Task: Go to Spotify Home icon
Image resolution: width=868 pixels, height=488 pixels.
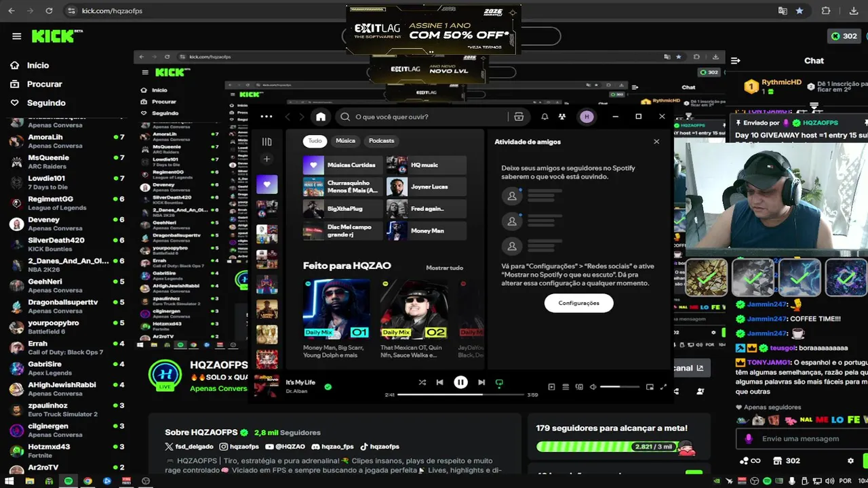Action: click(x=321, y=117)
